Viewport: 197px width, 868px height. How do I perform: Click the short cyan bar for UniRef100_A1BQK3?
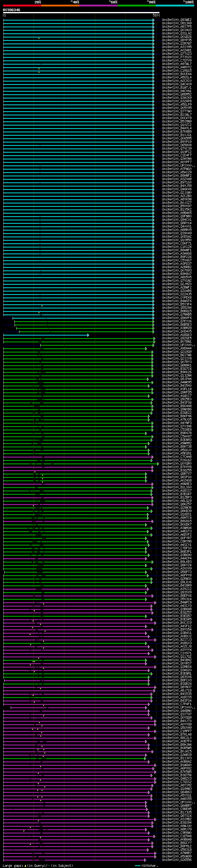click(46, 335)
